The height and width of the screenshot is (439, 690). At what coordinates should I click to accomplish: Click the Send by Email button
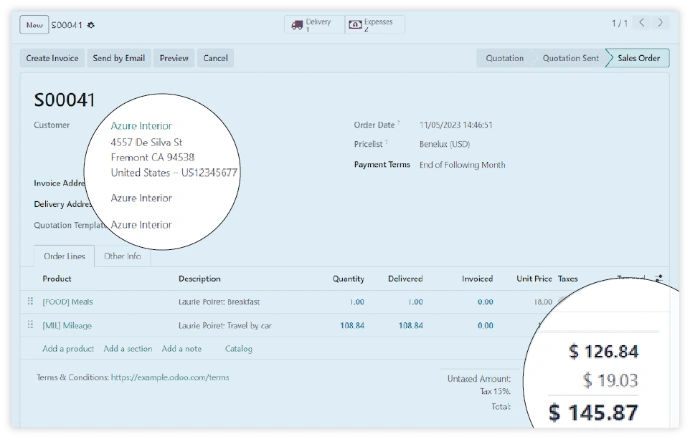(118, 58)
